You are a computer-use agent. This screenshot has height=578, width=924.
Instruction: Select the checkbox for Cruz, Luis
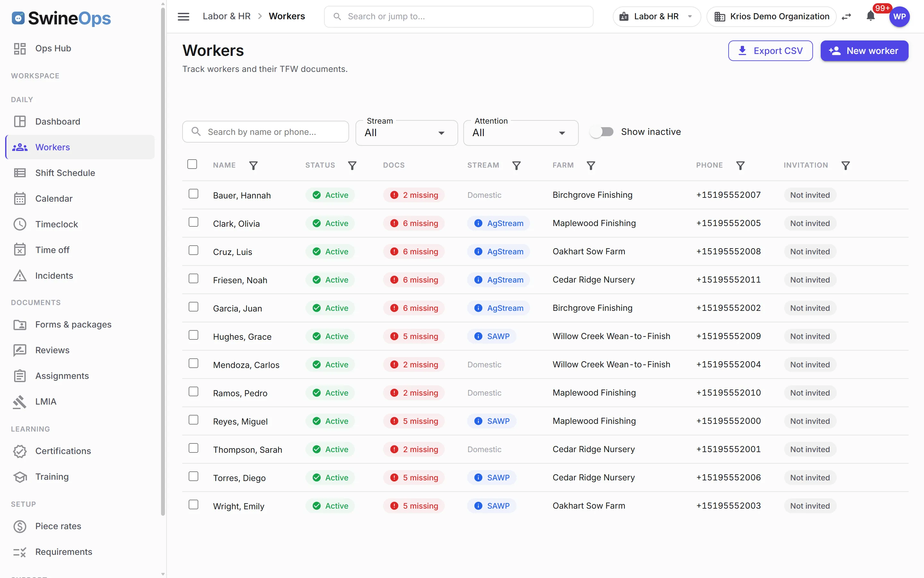(193, 250)
